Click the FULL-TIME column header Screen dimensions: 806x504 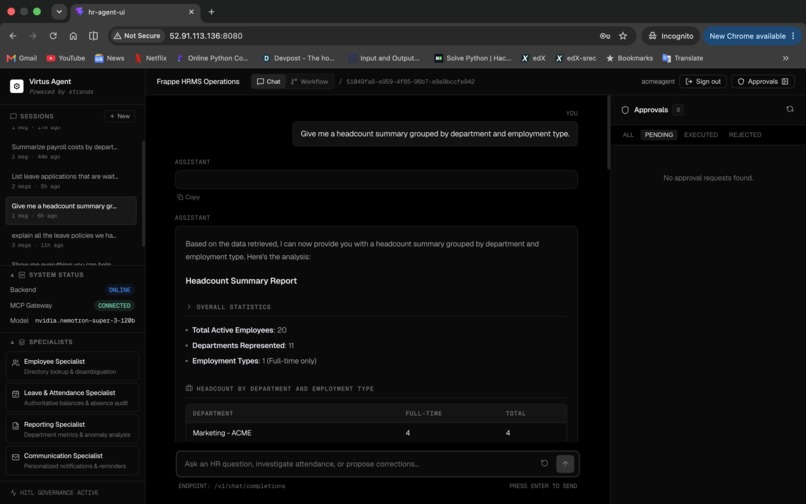[x=424, y=413]
